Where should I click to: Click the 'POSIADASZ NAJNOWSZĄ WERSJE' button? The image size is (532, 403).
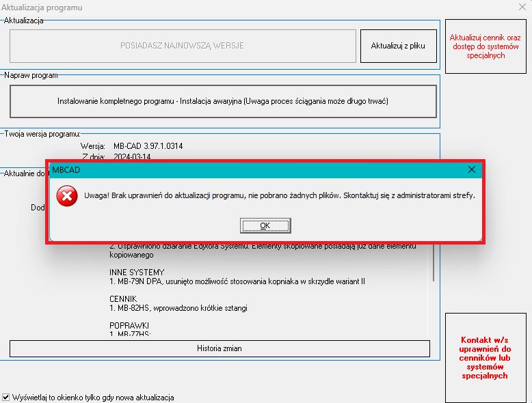pos(182,46)
